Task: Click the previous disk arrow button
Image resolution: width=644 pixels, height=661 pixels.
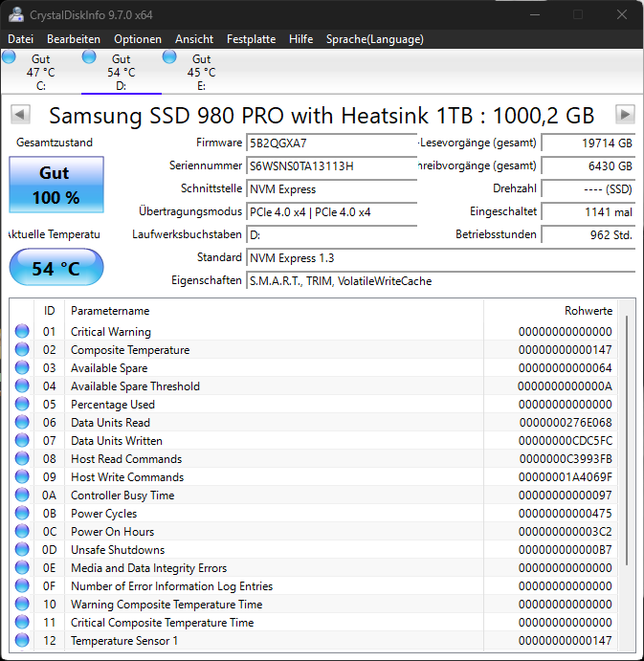Action: tap(20, 114)
